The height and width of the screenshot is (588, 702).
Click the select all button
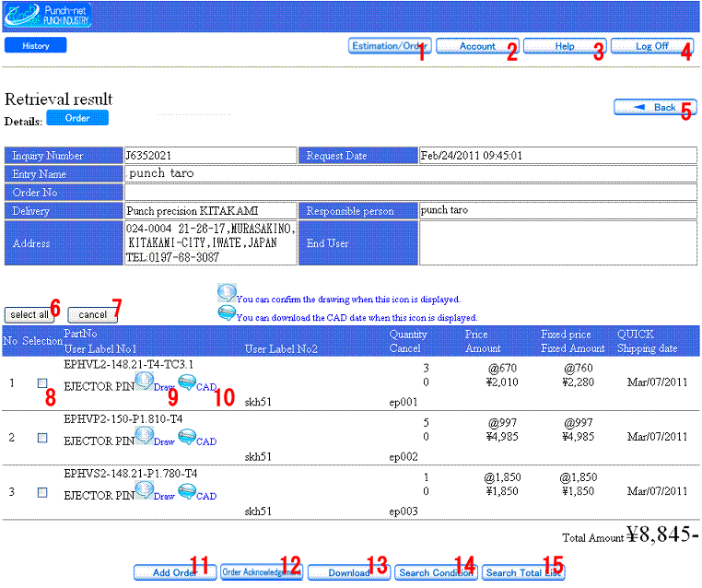(x=29, y=315)
